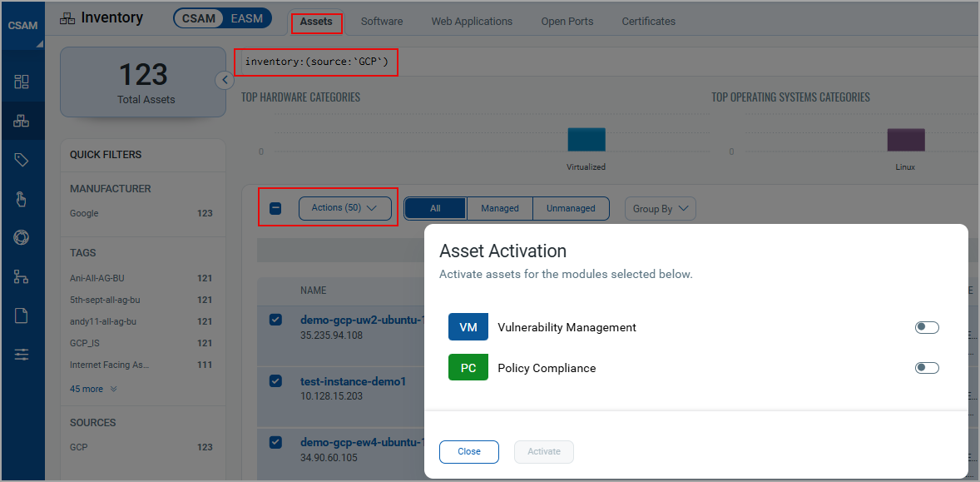The width and height of the screenshot is (980, 482).
Task: Click the 123 Total Assets card
Action: (x=143, y=82)
